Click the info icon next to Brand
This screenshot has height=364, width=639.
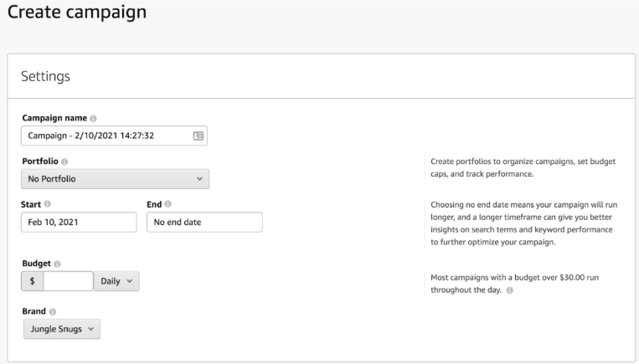(x=49, y=311)
